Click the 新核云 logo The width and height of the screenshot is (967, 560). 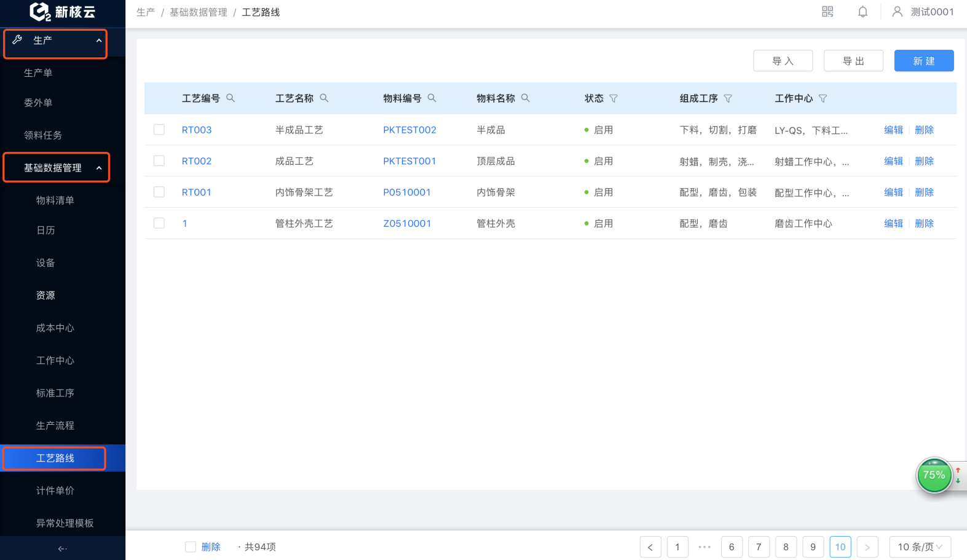(62, 12)
